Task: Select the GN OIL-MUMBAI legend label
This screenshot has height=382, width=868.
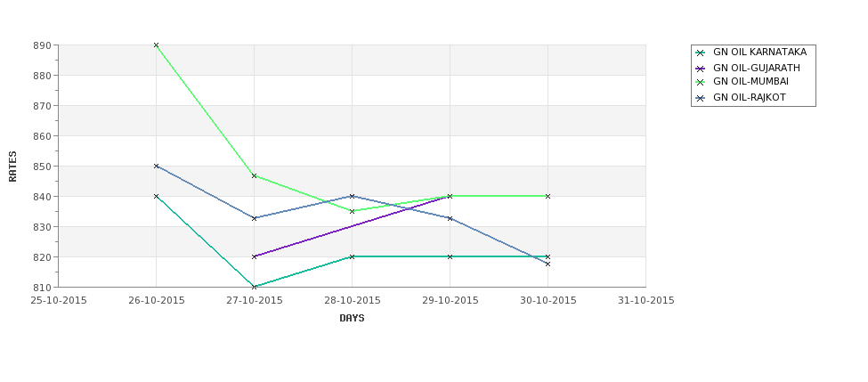Action: [750, 81]
